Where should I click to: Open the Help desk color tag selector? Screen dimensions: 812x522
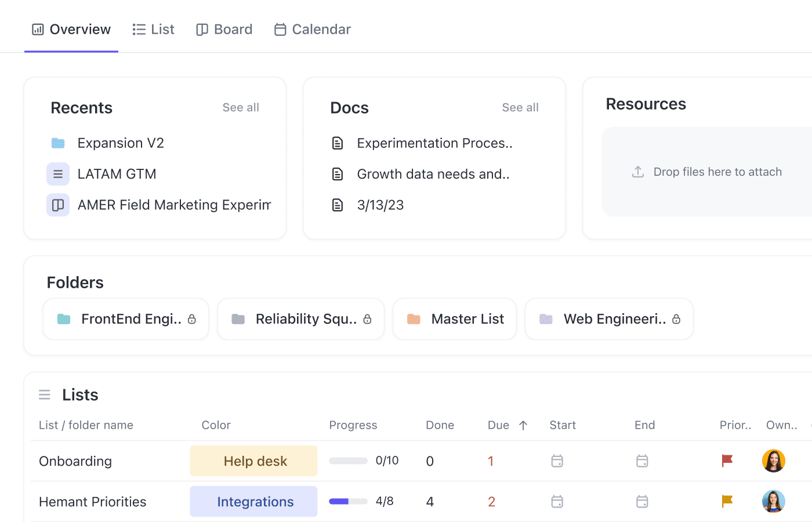pos(253,461)
